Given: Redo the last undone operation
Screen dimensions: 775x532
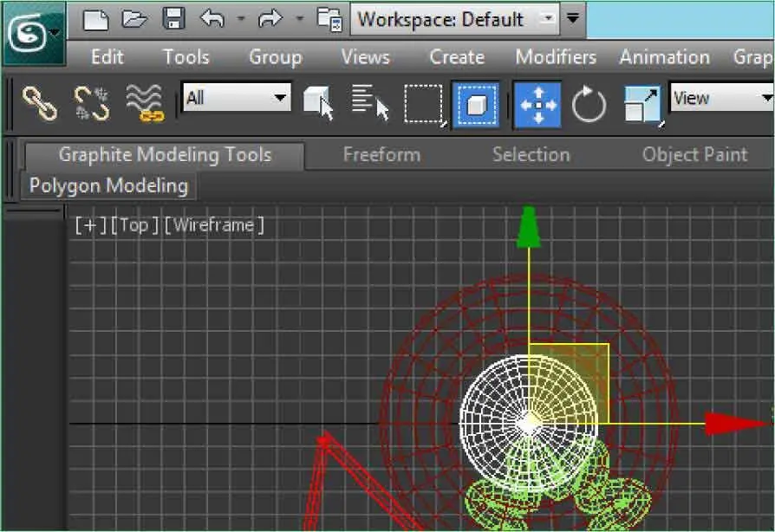Looking at the screenshot, I should pos(270,19).
